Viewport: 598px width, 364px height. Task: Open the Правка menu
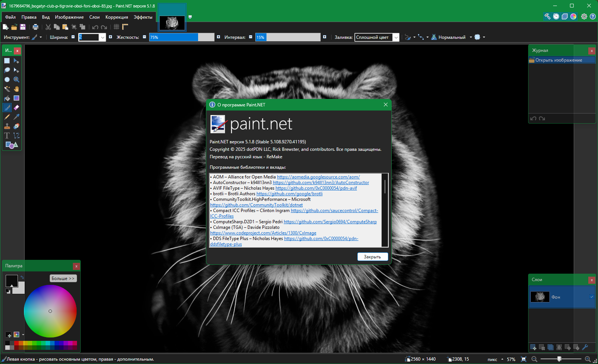29,17
